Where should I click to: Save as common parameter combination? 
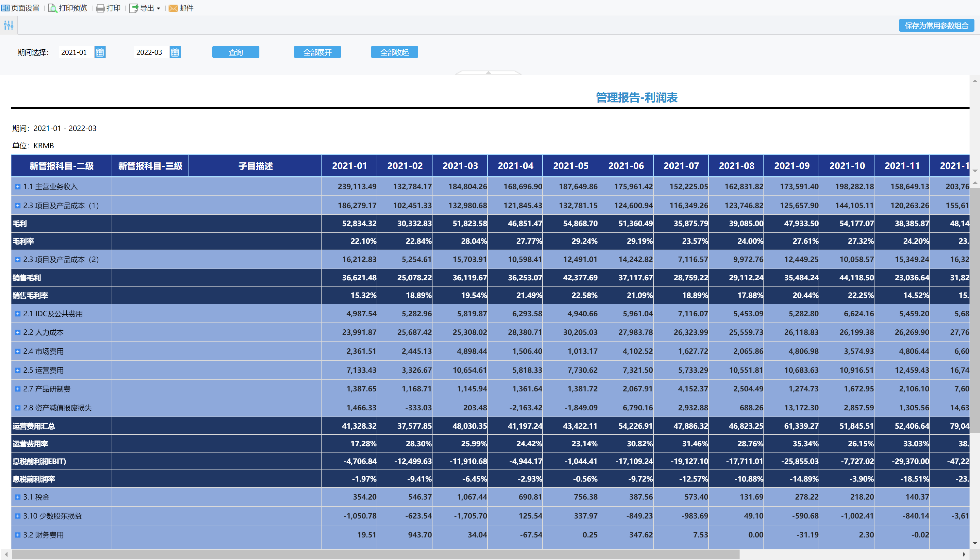[x=936, y=25]
